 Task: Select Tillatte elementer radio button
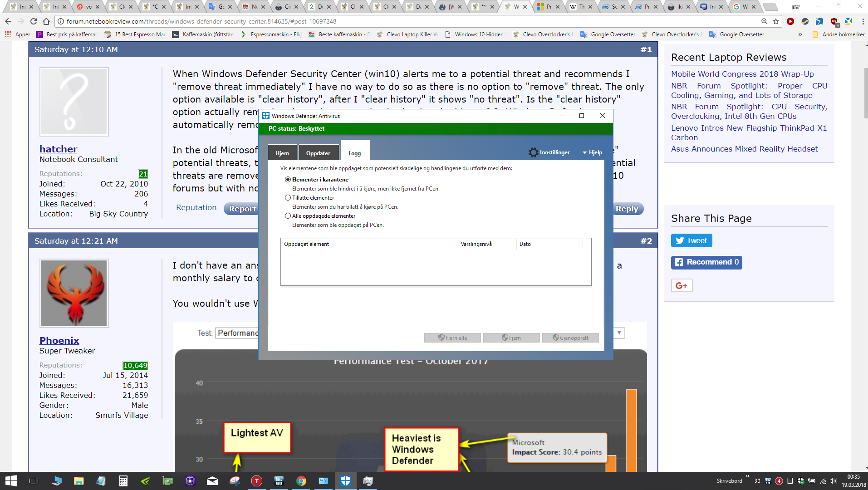click(x=288, y=198)
